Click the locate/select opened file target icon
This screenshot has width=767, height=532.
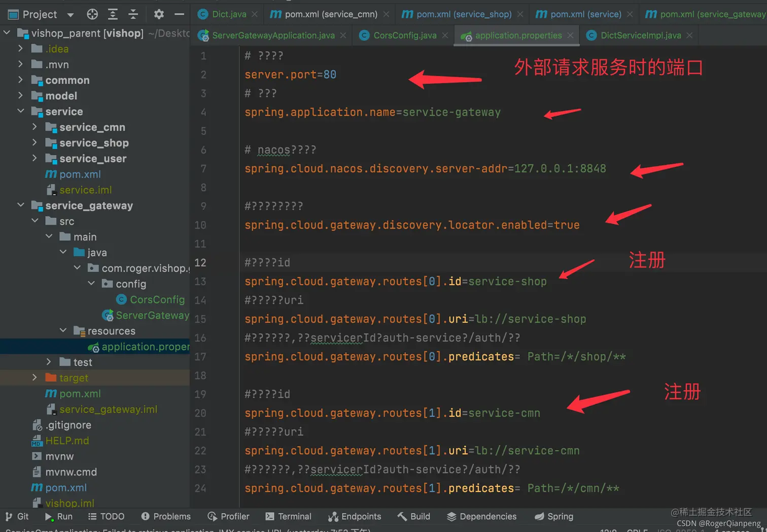pyautogui.click(x=92, y=14)
